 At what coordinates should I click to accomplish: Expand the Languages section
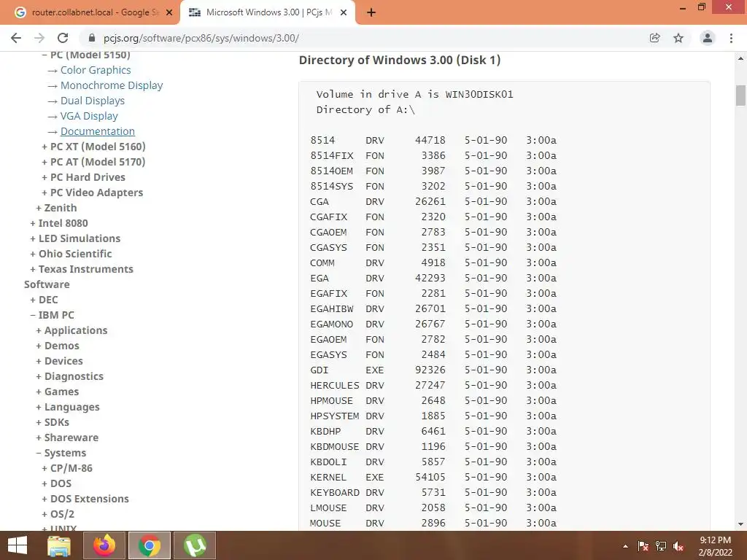pyautogui.click(x=68, y=407)
